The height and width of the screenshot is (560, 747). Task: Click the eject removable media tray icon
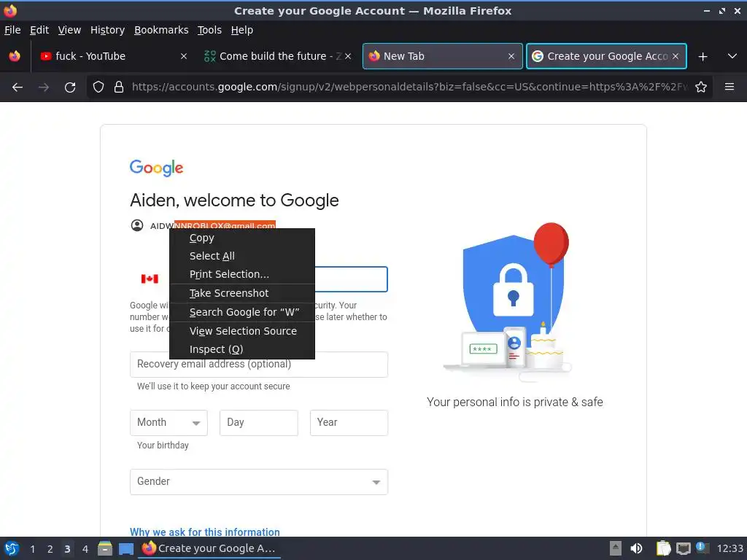tap(616, 548)
